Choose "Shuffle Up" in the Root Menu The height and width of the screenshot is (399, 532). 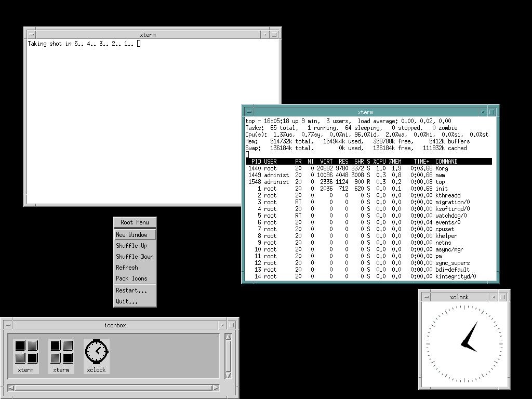134,245
